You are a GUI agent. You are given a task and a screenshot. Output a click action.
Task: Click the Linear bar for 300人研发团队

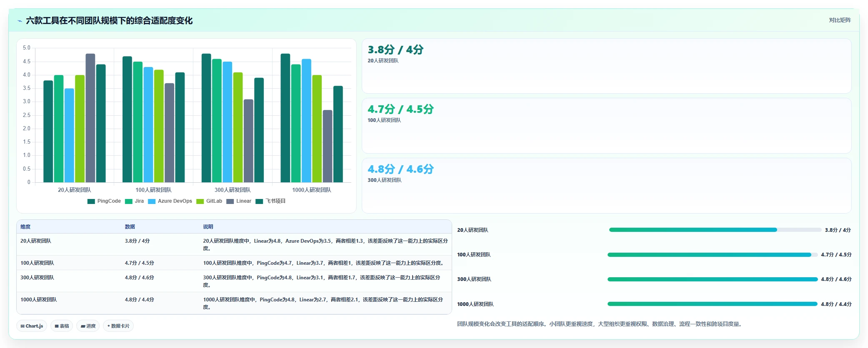(x=248, y=141)
